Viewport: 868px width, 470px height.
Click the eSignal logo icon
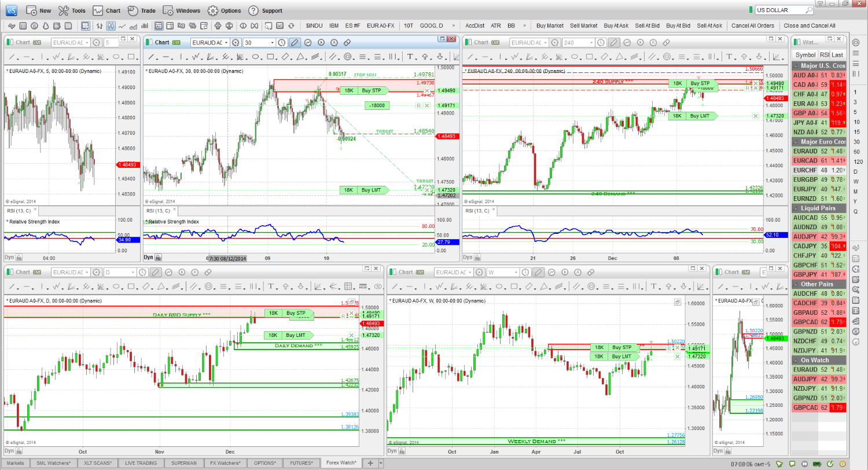(x=12, y=10)
